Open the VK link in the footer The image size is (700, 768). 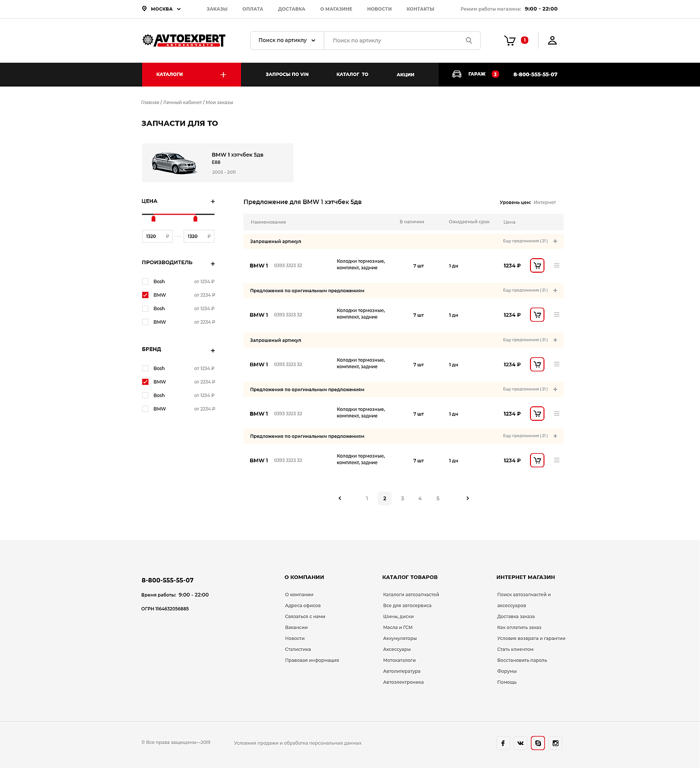coord(520,743)
